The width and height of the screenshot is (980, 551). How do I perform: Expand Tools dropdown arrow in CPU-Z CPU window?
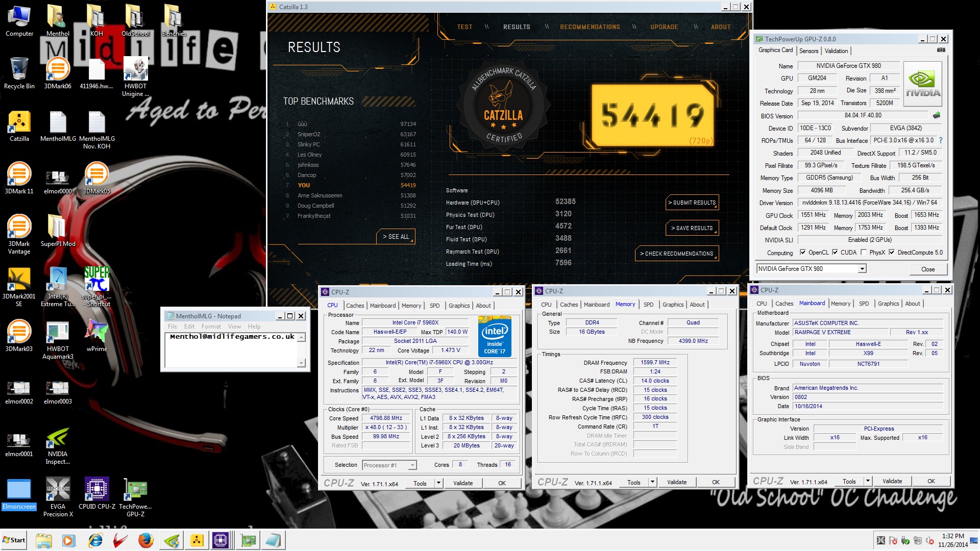click(x=438, y=483)
